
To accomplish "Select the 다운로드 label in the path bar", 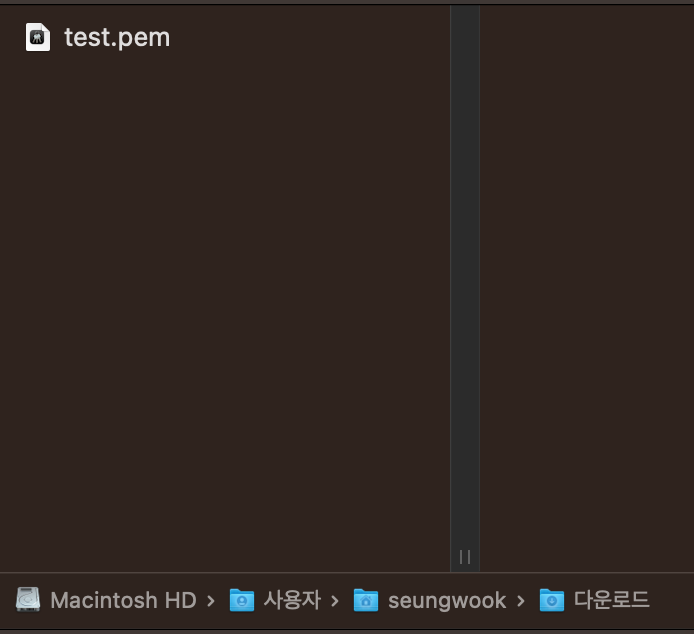I will (x=612, y=600).
